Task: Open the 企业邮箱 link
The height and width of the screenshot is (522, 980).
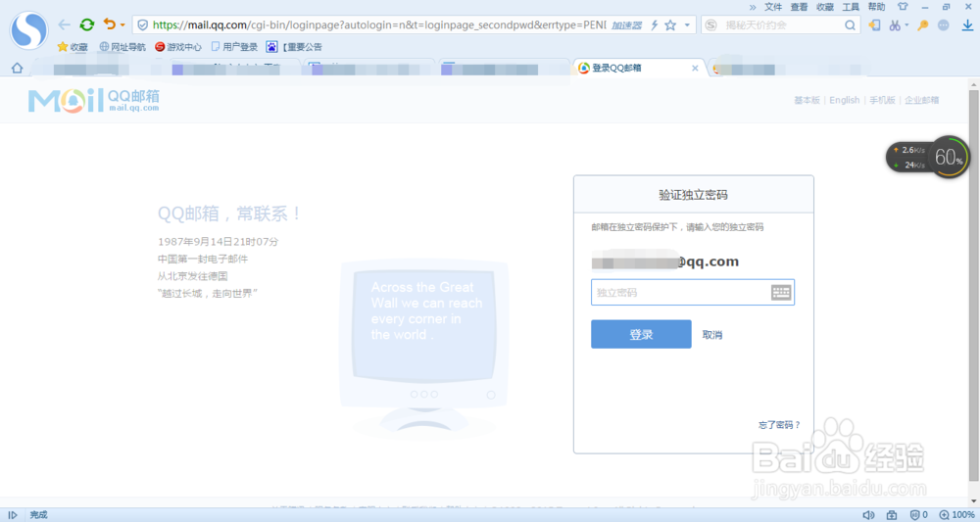Action: (x=922, y=100)
